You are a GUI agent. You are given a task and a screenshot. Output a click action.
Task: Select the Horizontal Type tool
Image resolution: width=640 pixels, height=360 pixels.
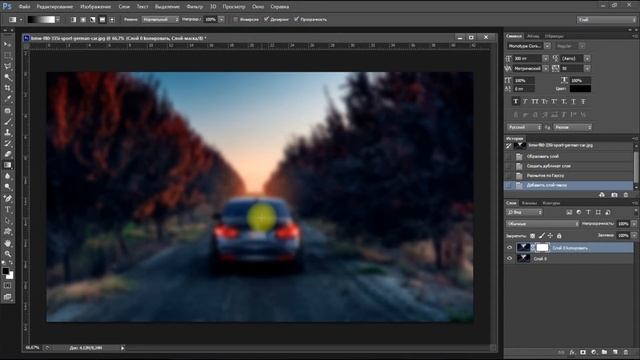(x=7, y=210)
